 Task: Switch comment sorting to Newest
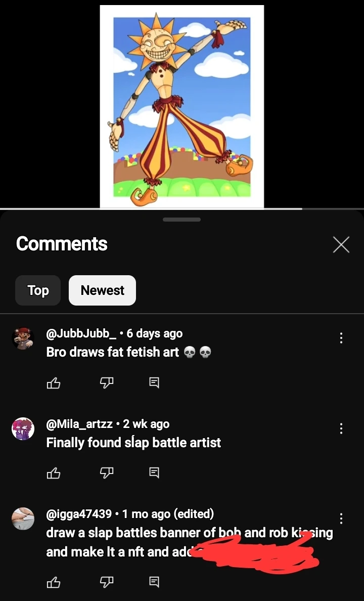102,290
